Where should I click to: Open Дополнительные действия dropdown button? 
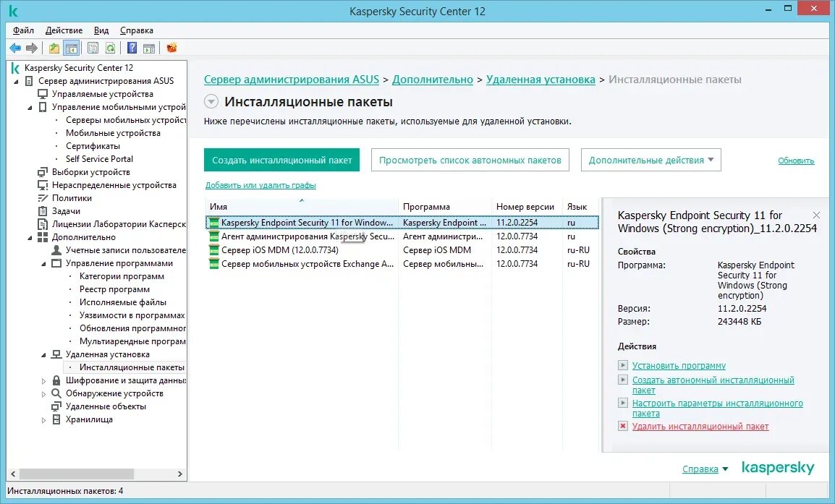pyautogui.click(x=650, y=160)
